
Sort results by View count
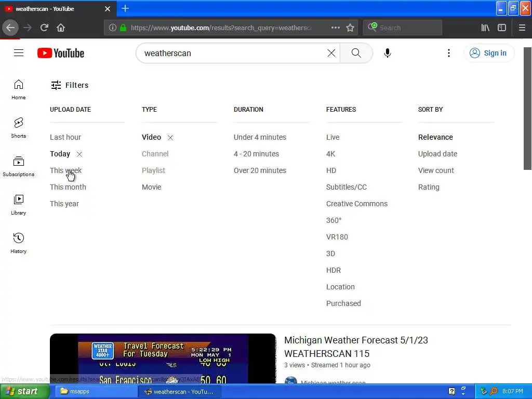(x=436, y=170)
